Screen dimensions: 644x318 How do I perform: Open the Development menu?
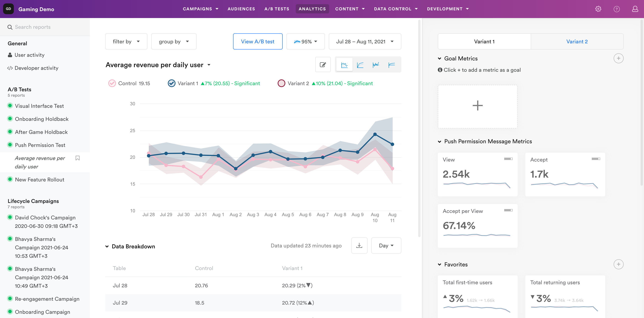(448, 9)
